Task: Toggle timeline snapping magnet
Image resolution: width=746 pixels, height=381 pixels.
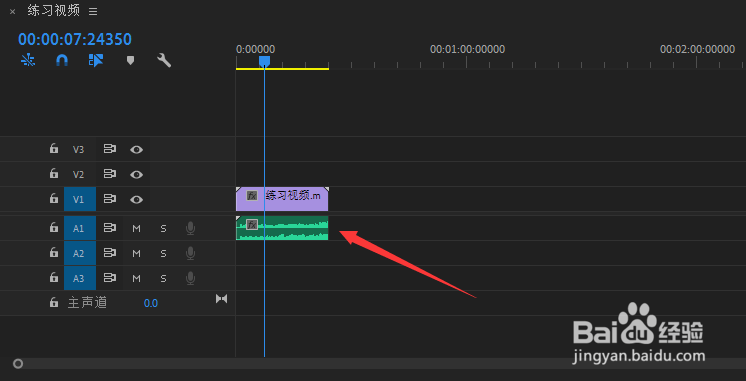Action: coord(62,60)
